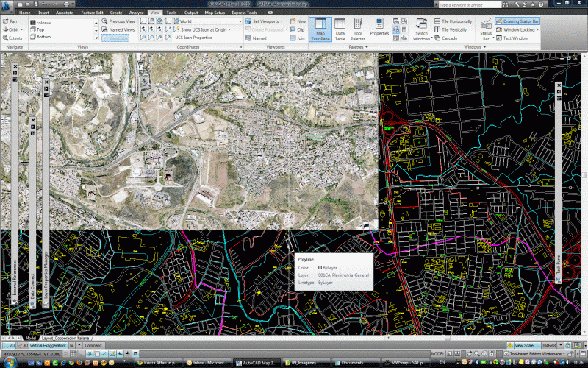The width and height of the screenshot is (588, 368).
Task: Expand the Palettes panel
Action: coord(358,47)
